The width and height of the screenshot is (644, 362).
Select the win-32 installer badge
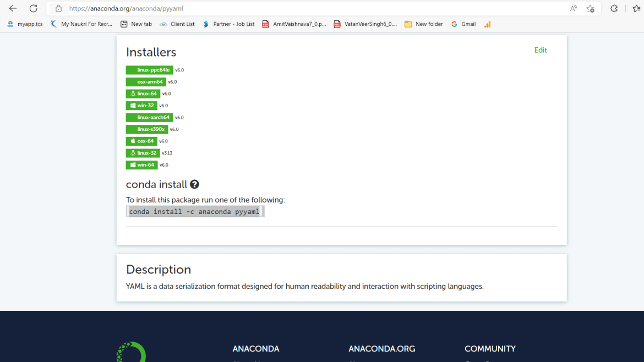click(x=141, y=106)
